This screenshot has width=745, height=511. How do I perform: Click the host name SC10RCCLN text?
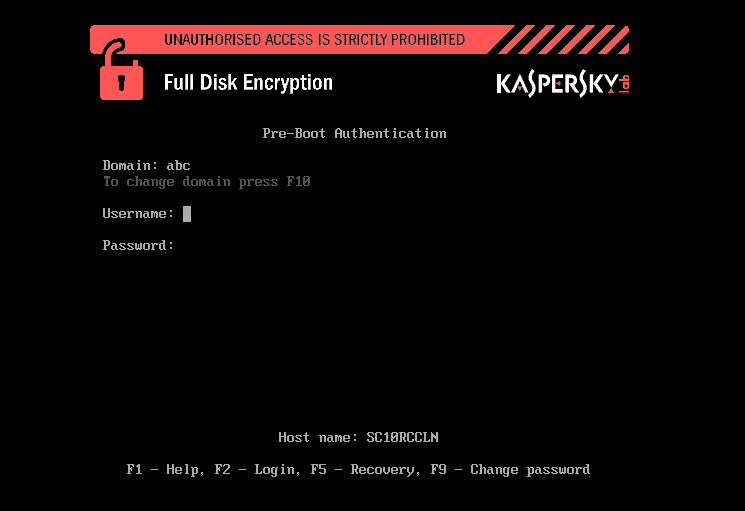click(x=402, y=437)
